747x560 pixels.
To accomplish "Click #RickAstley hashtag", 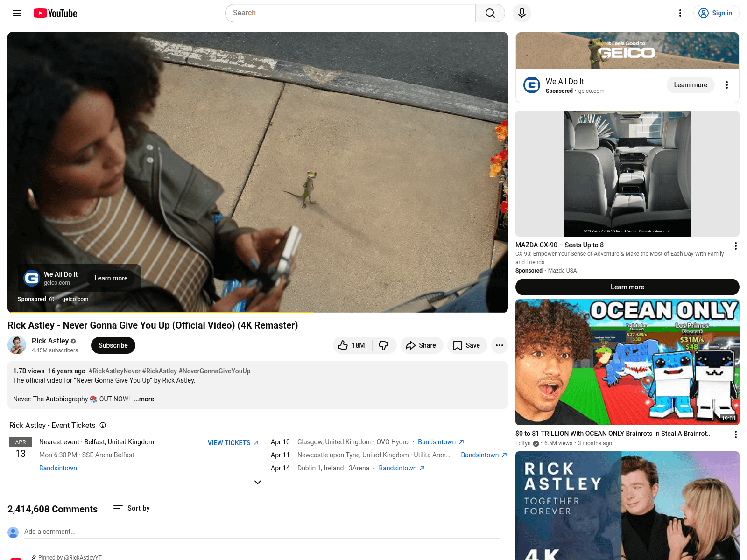I will click(x=160, y=371).
